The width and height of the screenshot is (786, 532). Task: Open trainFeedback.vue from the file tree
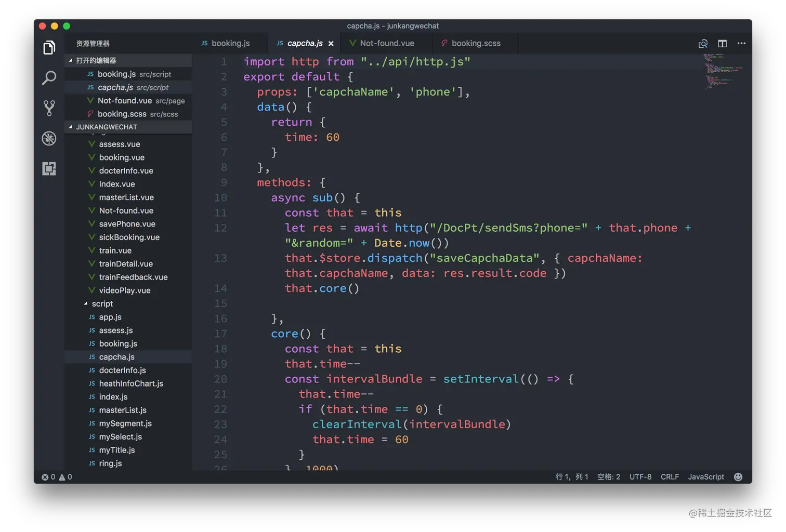pos(128,277)
